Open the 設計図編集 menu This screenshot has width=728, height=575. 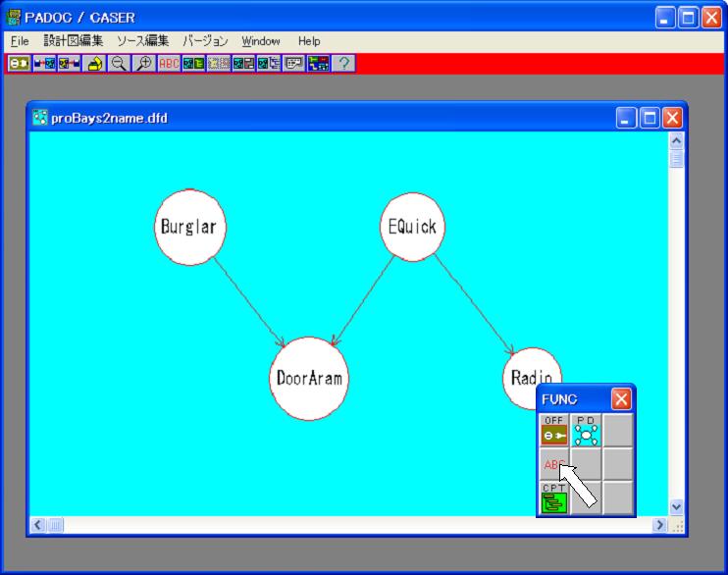pos(73,41)
